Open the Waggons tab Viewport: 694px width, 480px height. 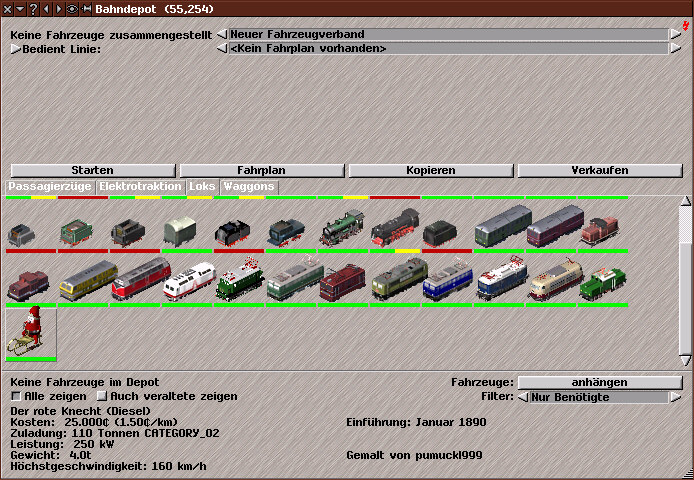click(248, 186)
